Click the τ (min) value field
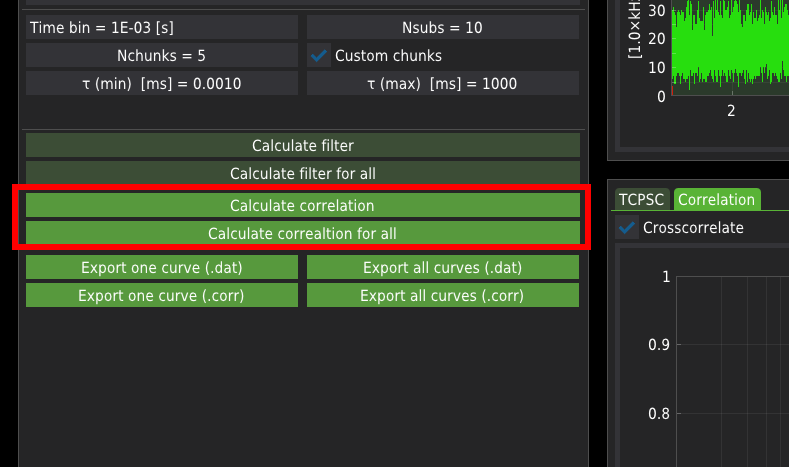789x467 pixels. [x=162, y=83]
